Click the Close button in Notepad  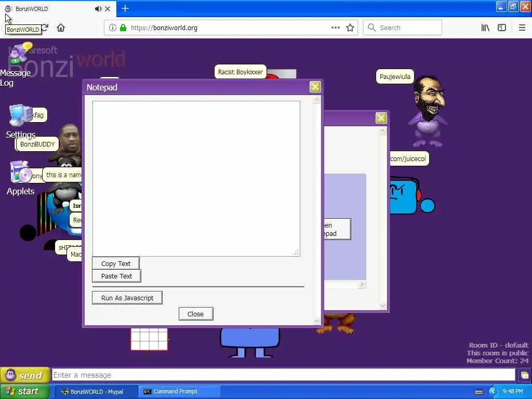tap(196, 314)
